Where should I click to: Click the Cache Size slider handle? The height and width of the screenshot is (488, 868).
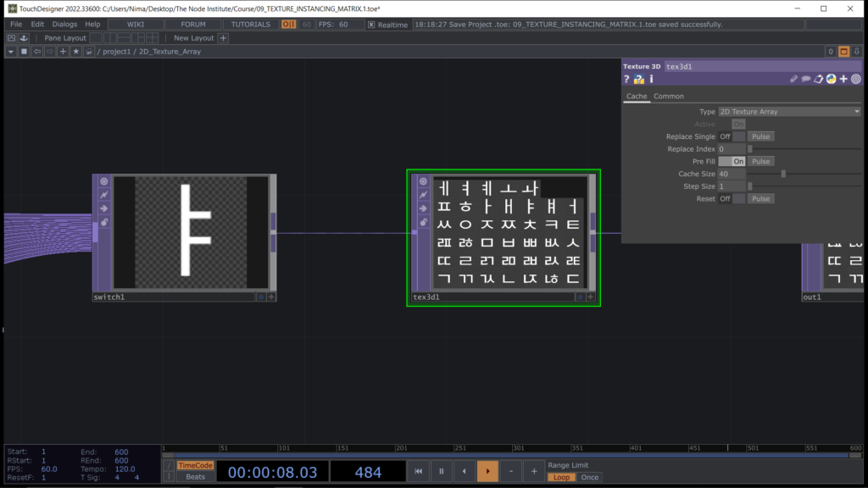[x=783, y=174]
